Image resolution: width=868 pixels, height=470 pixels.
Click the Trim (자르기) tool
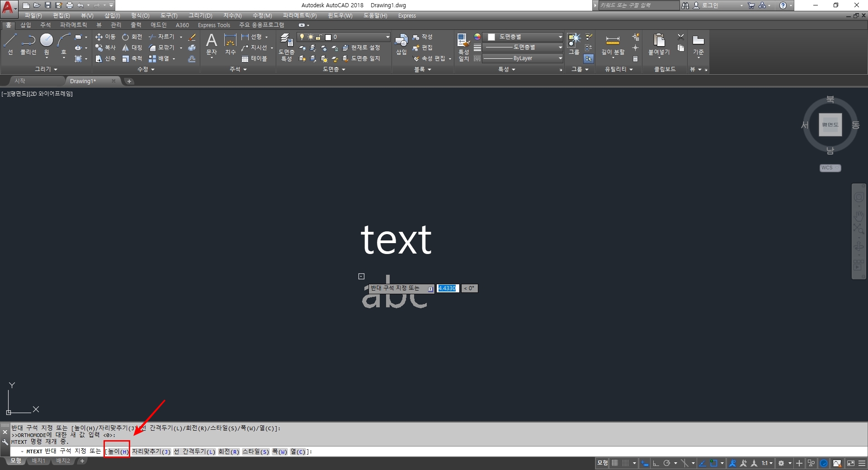tap(161, 37)
